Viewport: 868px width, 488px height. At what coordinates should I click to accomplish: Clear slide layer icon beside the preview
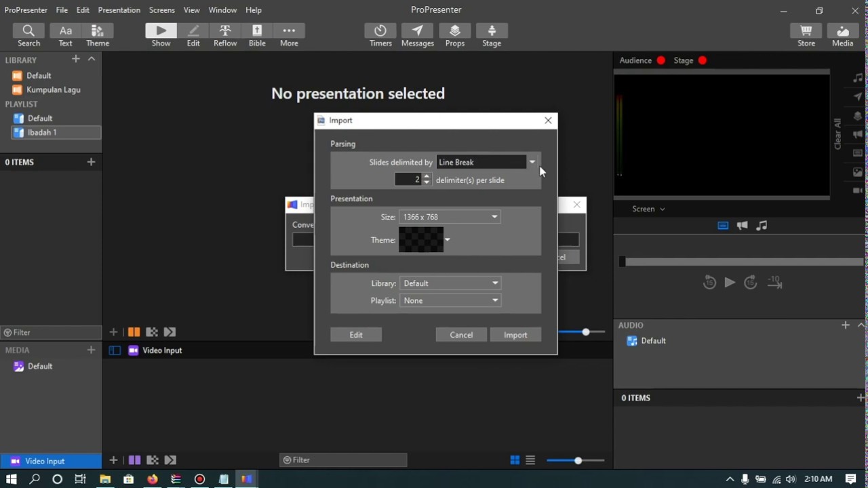point(859,153)
